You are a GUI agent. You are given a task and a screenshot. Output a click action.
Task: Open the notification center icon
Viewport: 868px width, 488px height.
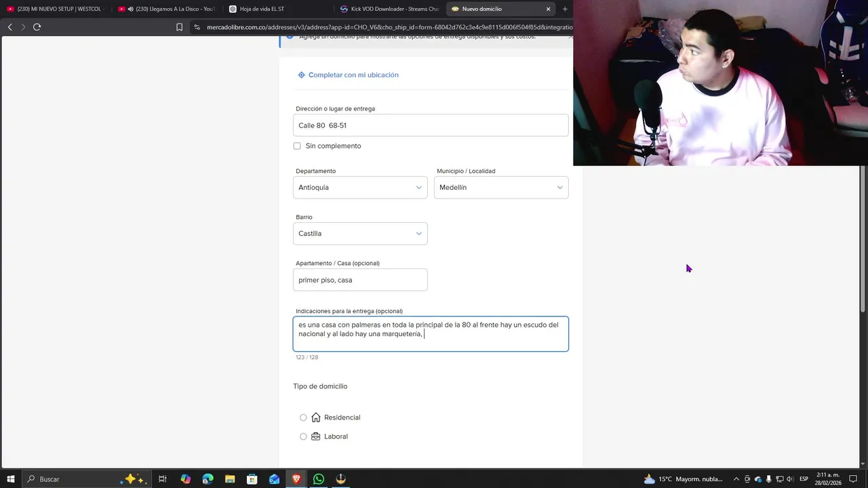(x=853, y=479)
